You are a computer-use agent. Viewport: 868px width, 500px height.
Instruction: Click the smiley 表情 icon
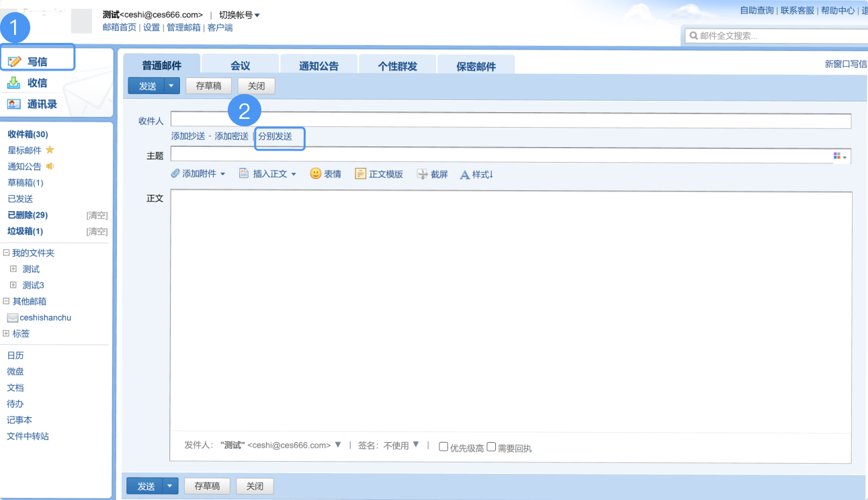point(315,173)
